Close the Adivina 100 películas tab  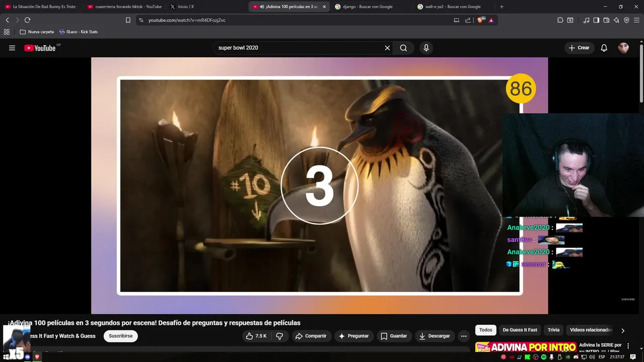pos(324,7)
